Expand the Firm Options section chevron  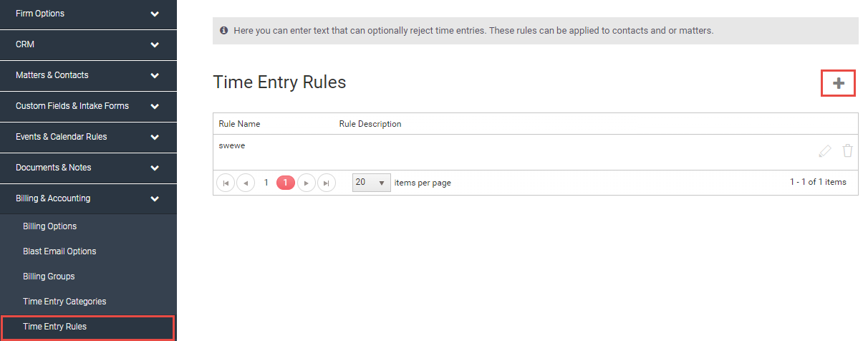click(x=155, y=14)
